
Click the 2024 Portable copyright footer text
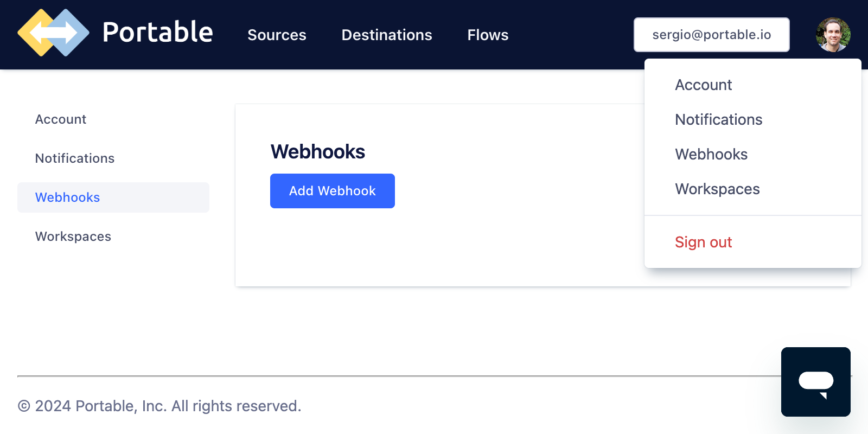(159, 406)
